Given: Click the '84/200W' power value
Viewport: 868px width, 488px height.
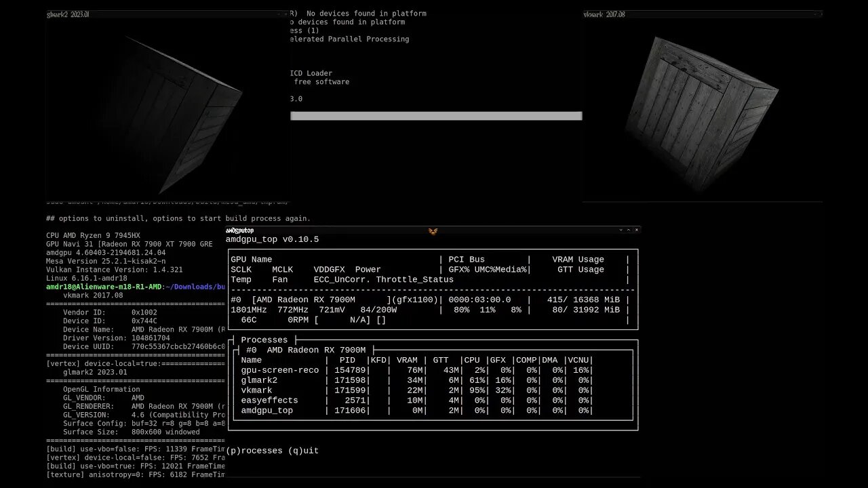Looking at the screenshot, I should pyautogui.click(x=378, y=310).
